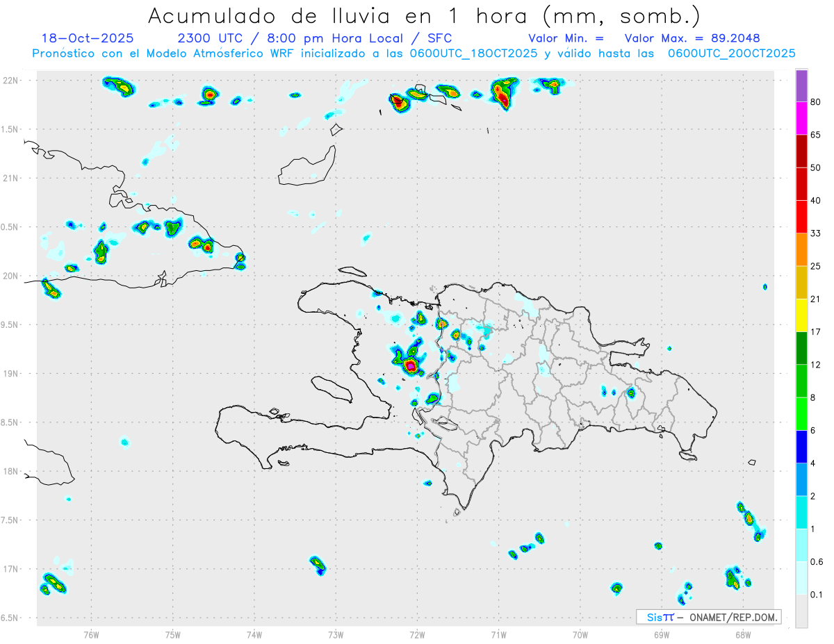Click the 'Valor Min. =' text
Image resolution: width=834 pixels, height=644 pixels.
coord(566,38)
